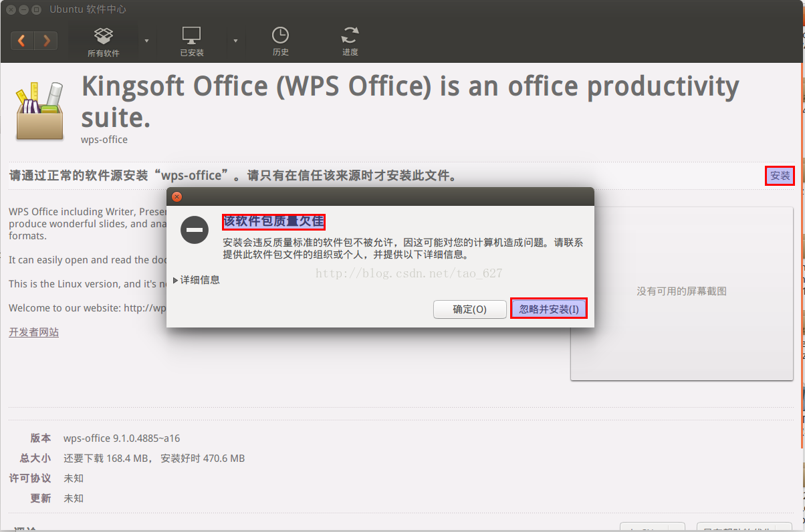Close the quality warning dialog with the red X
This screenshot has height=532, width=805.
coord(177,197)
